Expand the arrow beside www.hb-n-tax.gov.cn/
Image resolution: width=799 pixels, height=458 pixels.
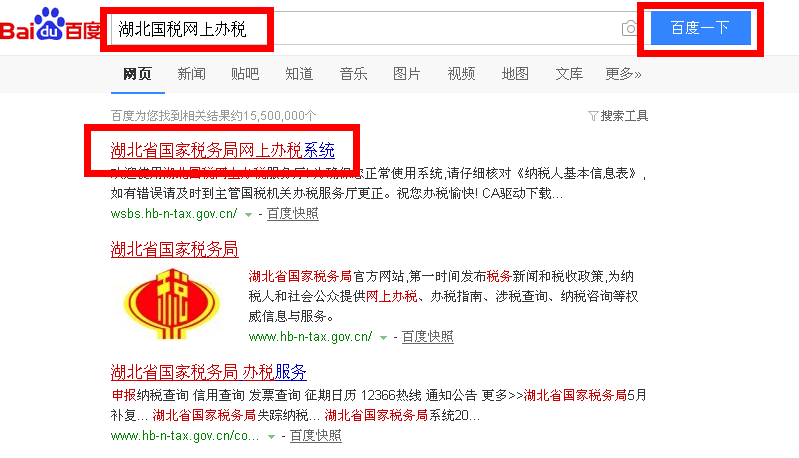click(x=383, y=338)
